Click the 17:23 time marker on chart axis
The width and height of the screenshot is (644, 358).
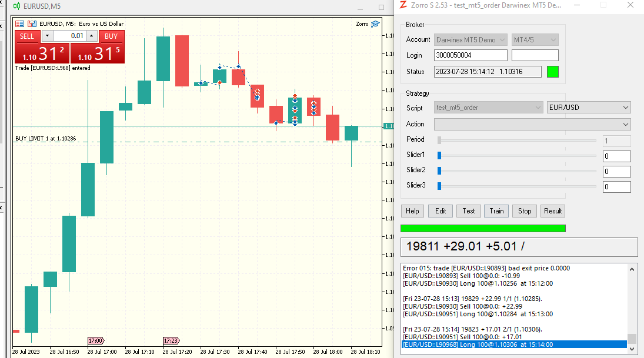tap(171, 340)
